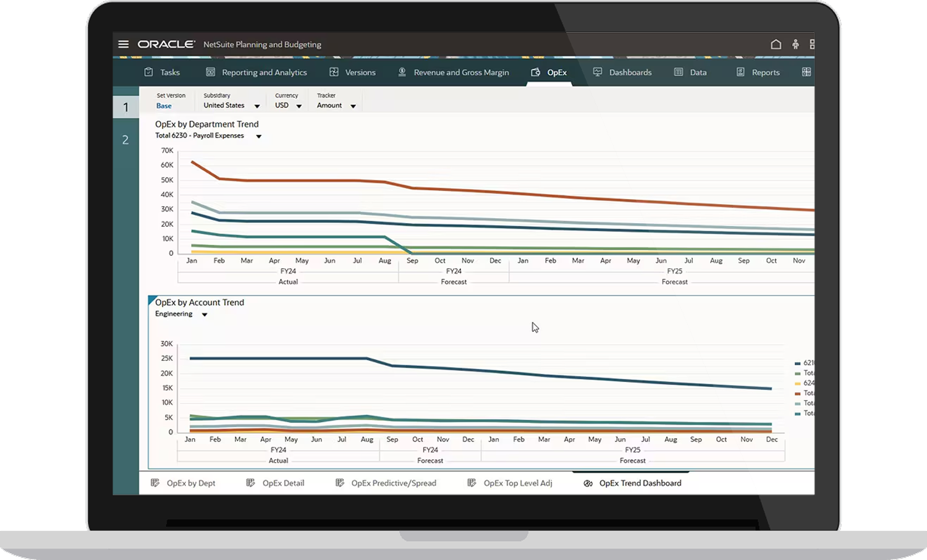927x560 pixels.
Task: Expand the Tracker Amount dropdown
Action: pos(353,106)
